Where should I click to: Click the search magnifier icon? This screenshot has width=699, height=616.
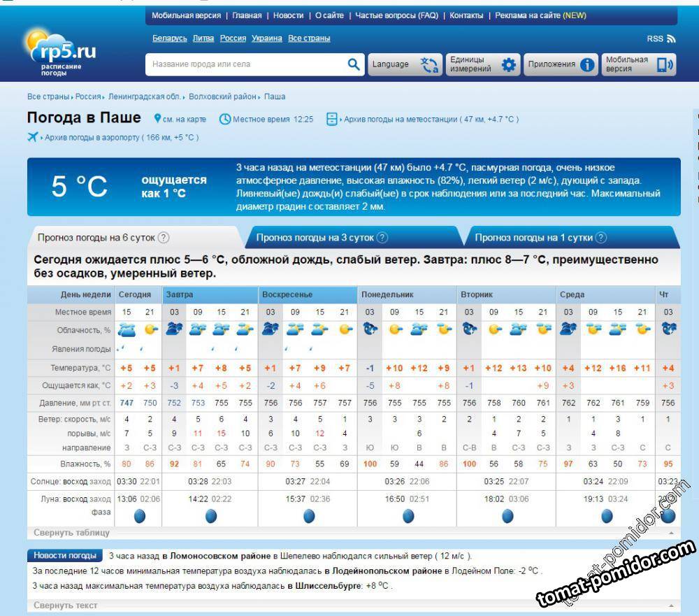[x=353, y=64]
